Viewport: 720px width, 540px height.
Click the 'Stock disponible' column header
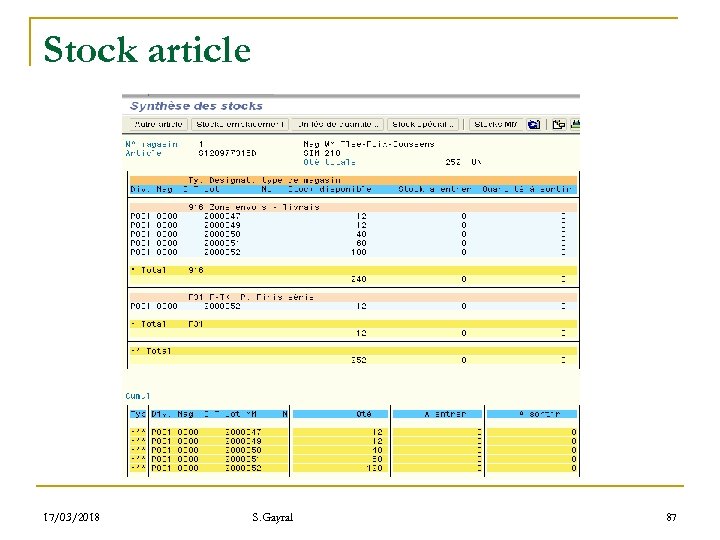[330, 189]
